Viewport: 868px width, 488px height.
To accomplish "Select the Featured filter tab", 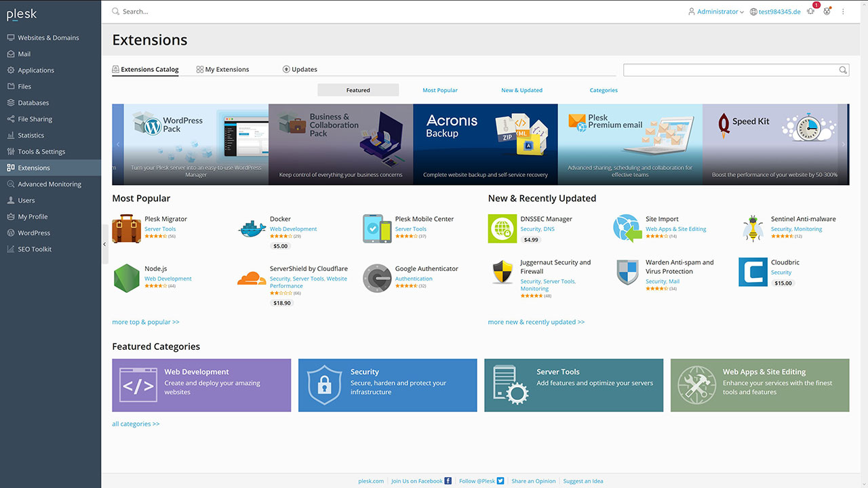I will 358,90.
